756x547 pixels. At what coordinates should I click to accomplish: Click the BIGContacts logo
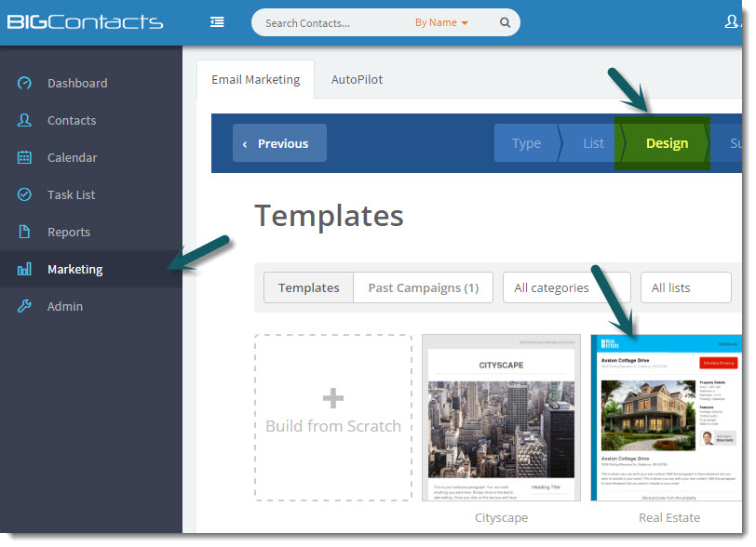click(85, 22)
